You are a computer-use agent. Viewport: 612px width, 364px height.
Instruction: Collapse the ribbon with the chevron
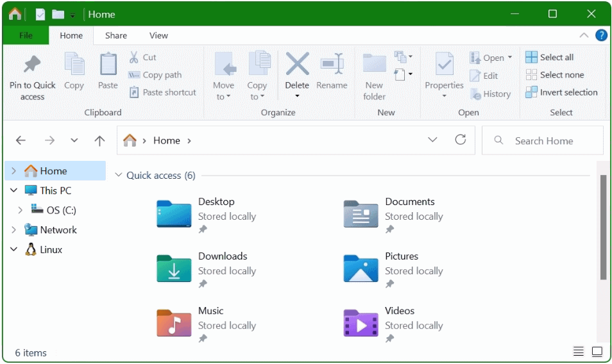(x=584, y=35)
